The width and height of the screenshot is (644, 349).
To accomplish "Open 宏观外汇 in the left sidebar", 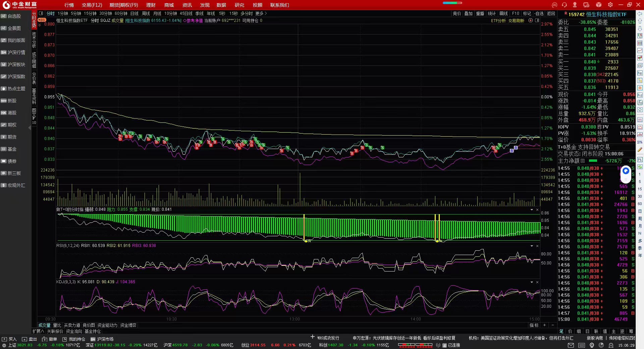I will (x=13, y=185).
